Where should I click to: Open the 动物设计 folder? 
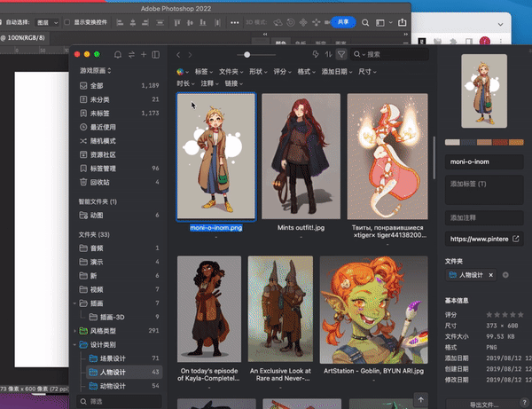click(124, 386)
